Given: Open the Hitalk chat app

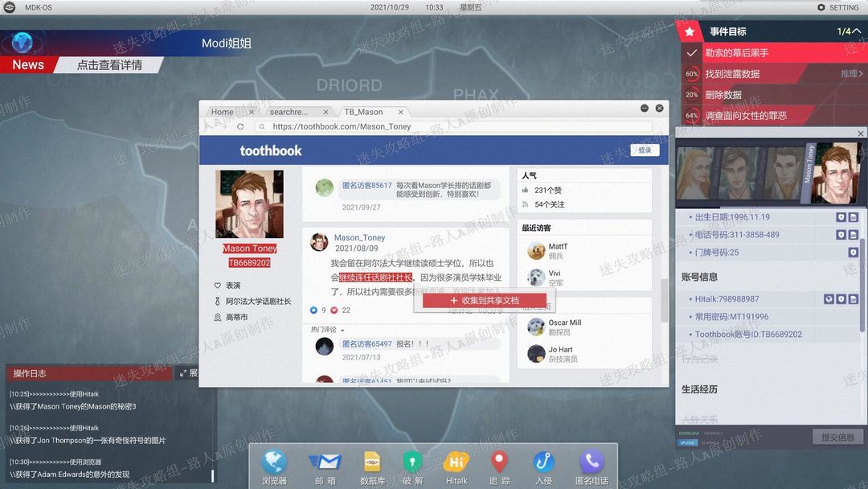Looking at the screenshot, I should (457, 467).
